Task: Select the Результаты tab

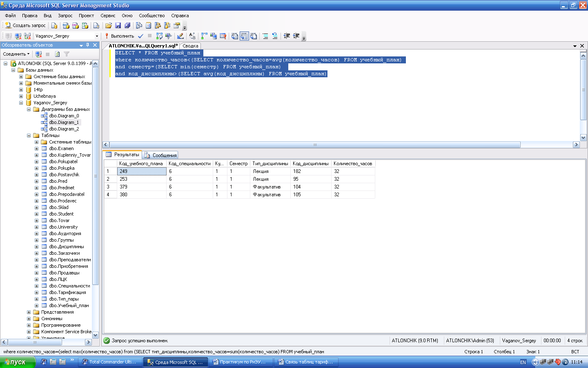Action: pyautogui.click(x=122, y=155)
